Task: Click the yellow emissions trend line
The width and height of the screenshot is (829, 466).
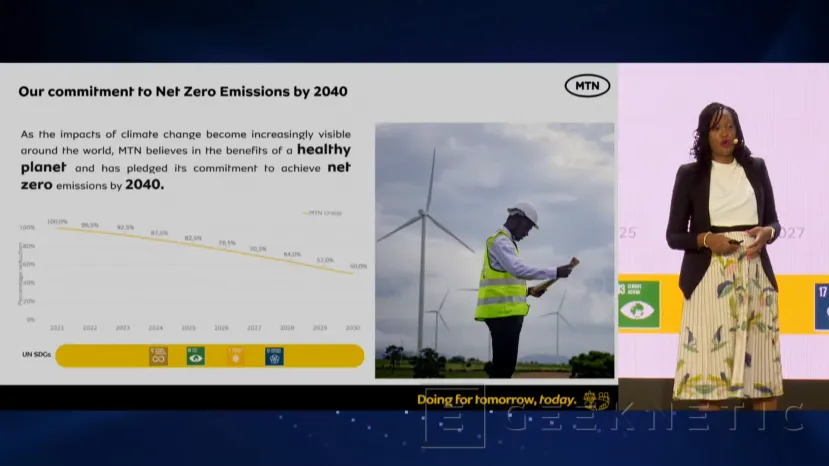Action: pyautogui.click(x=205, y=249)
